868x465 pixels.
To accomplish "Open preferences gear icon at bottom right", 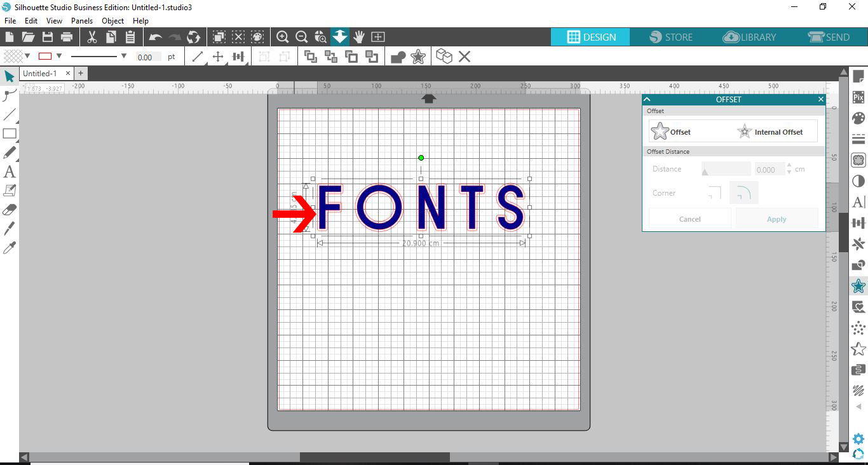I will [858, 439].
